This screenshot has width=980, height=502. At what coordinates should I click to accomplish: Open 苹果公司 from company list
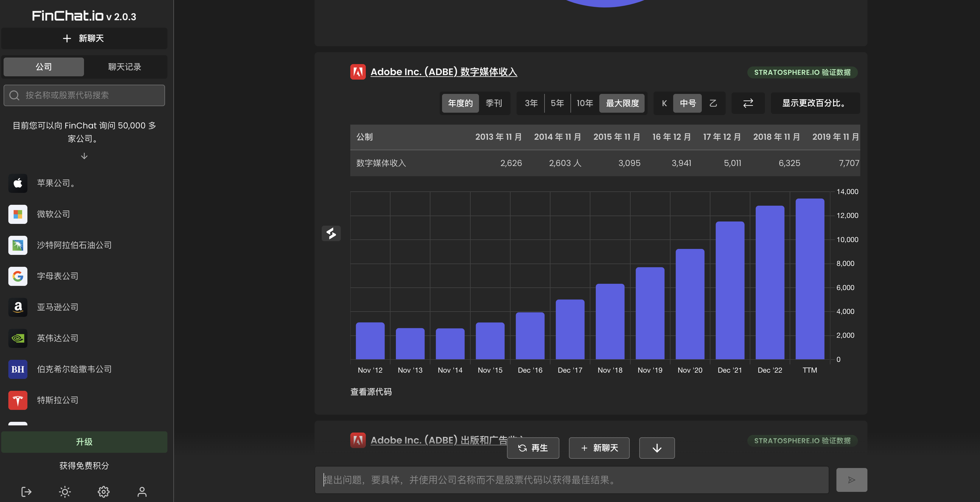click(56, 183)
